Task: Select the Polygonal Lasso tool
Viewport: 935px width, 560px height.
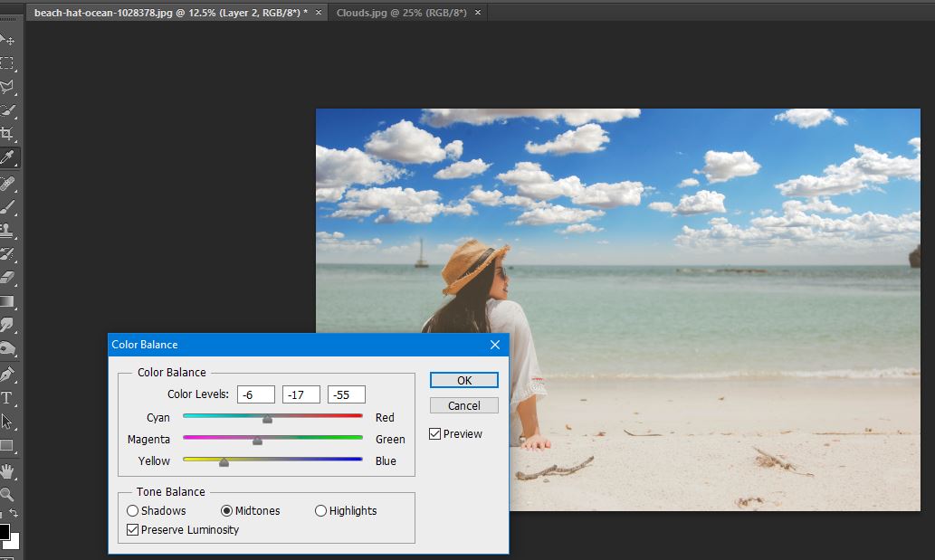Action: (7, 87)
